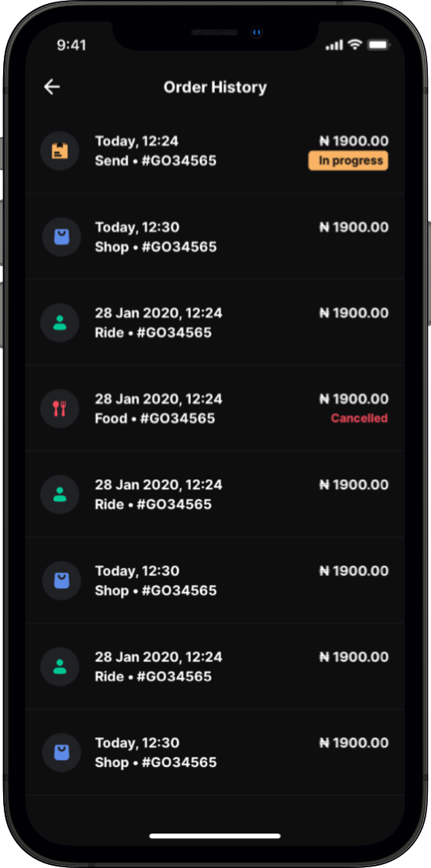The width and height of the screenshot is (431, 868).
Task: Click the ₦ 1900.00 amount on the Send order
Action: click(x=354, y=141)
